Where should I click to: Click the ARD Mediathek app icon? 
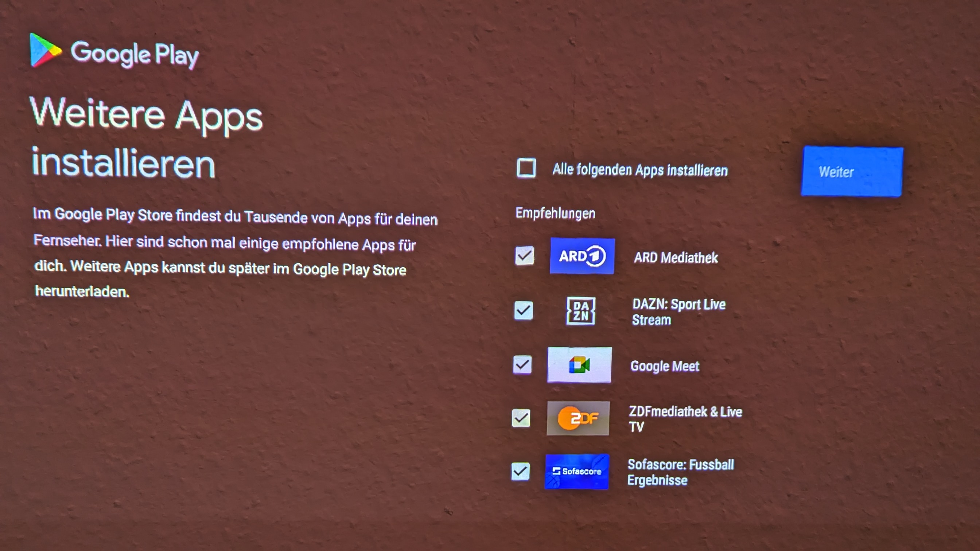[582, 256]
